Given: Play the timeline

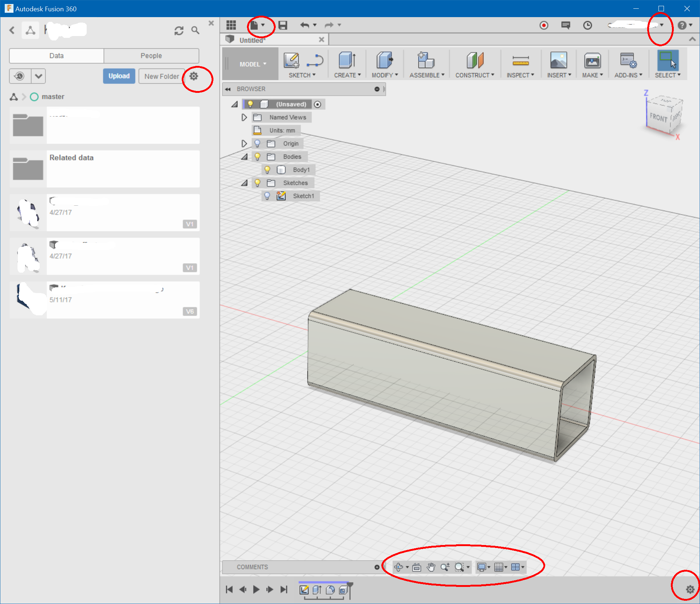Looking at the screenshot, I should click(x=256, y=589).
